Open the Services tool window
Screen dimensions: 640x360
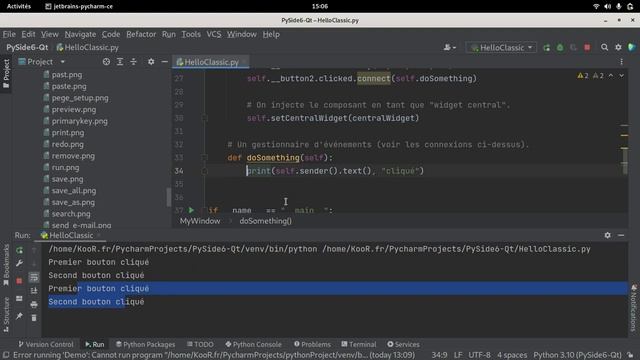coord(403,344)
